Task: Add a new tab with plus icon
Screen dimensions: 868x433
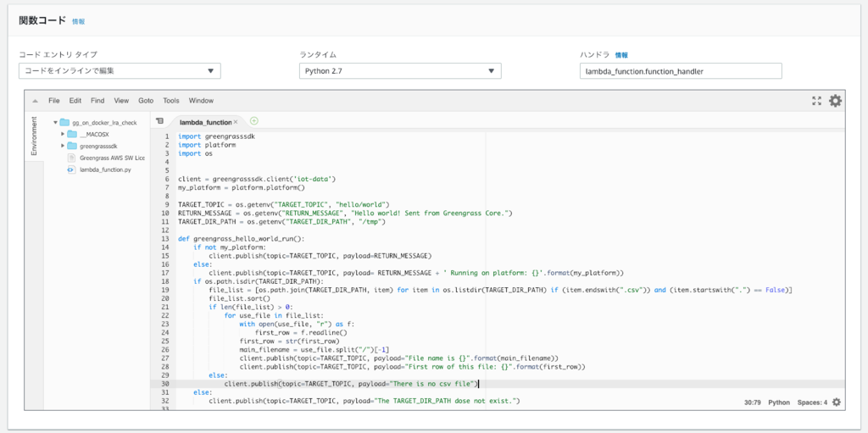Action: [x=254, y=120]
